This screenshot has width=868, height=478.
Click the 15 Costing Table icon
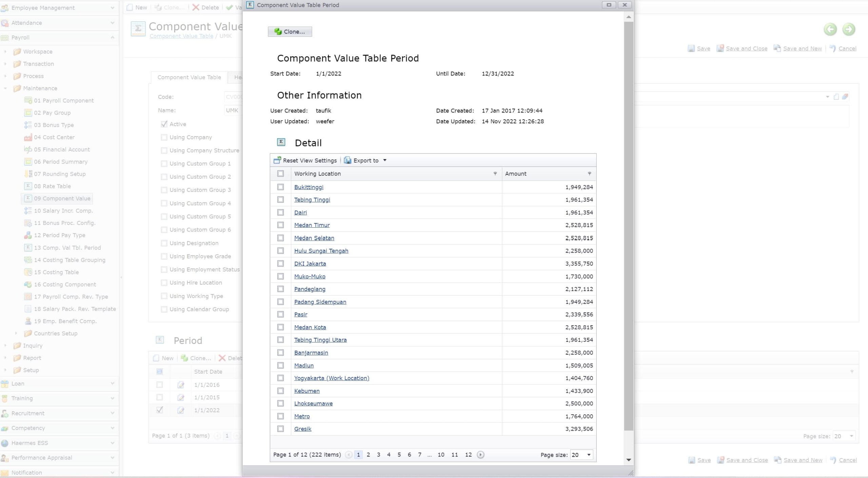click(28, 272)
